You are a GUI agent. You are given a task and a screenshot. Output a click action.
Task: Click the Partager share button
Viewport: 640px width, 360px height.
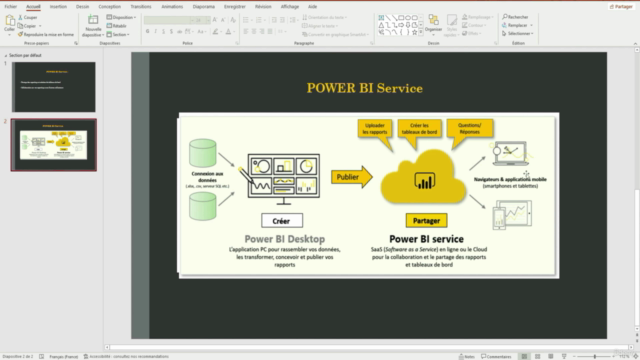(x=621, y=7)
